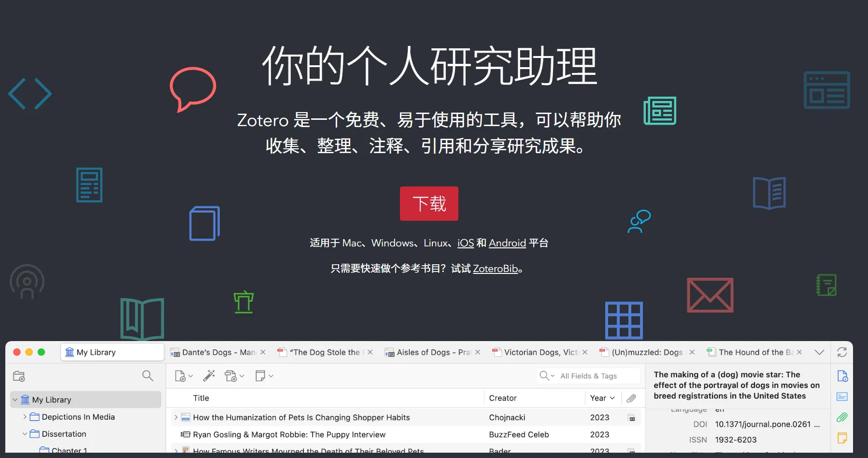Screen dimensions: 868x458
Task: Open the All Fields & Tags search dropdown
Action: 553,375
